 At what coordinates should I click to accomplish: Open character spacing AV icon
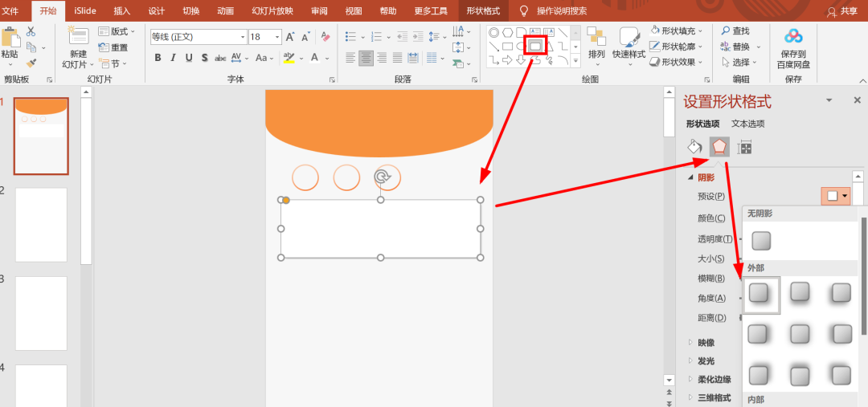click(236, 58)
